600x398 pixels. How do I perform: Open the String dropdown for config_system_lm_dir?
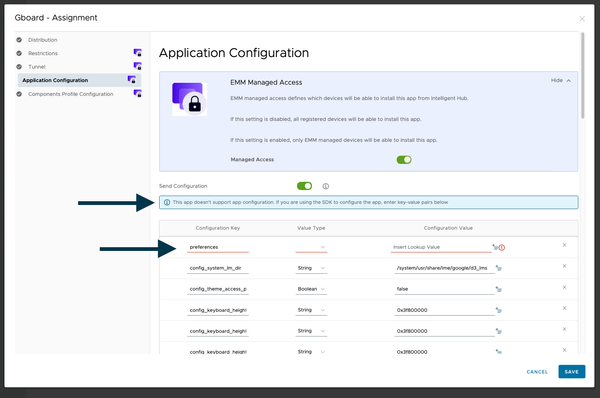coord(311,268)
